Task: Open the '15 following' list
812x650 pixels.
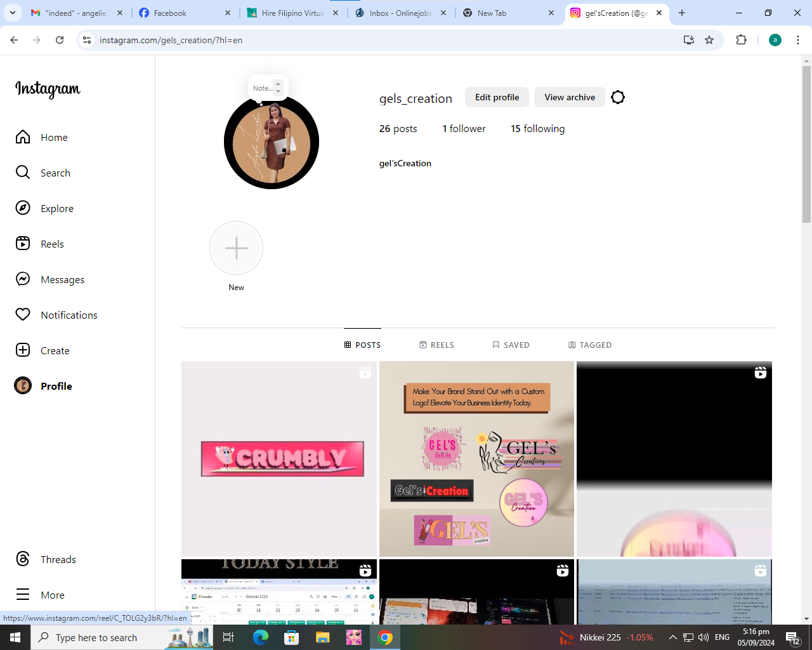Action: click(x=537, y=128)
